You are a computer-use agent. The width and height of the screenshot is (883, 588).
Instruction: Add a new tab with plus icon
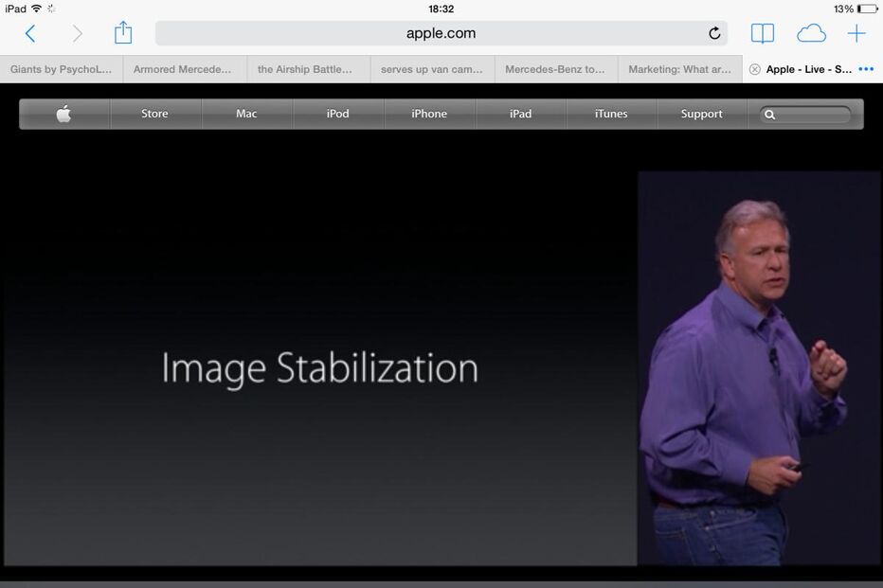[x=856, y=34]
